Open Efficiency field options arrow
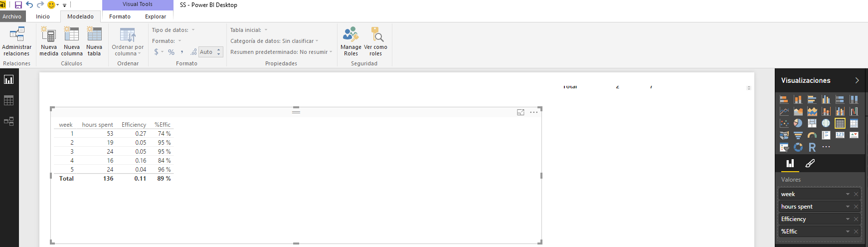The width and height of the screenshot is (868, 247). click(848, 219)
